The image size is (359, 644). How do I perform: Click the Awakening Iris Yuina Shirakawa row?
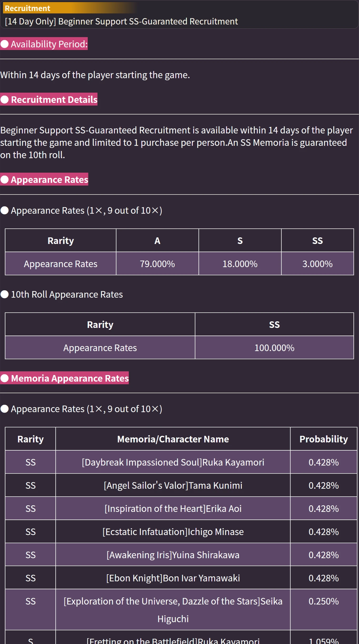pos(181,555)
